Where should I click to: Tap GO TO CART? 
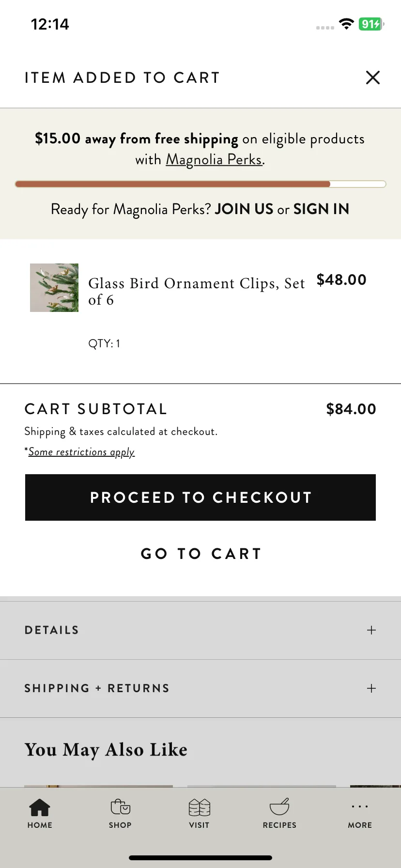(200, 554)
